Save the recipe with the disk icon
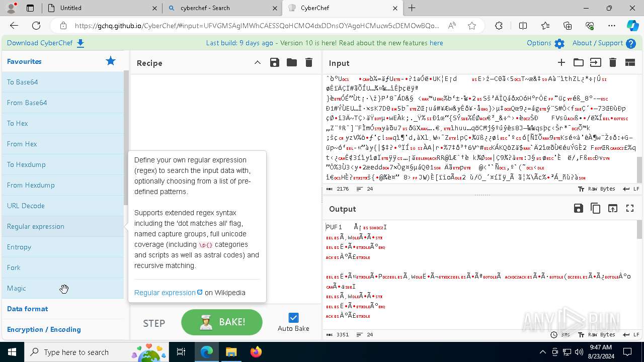Screen dimensions: 644x362 (x=275, y=63)
